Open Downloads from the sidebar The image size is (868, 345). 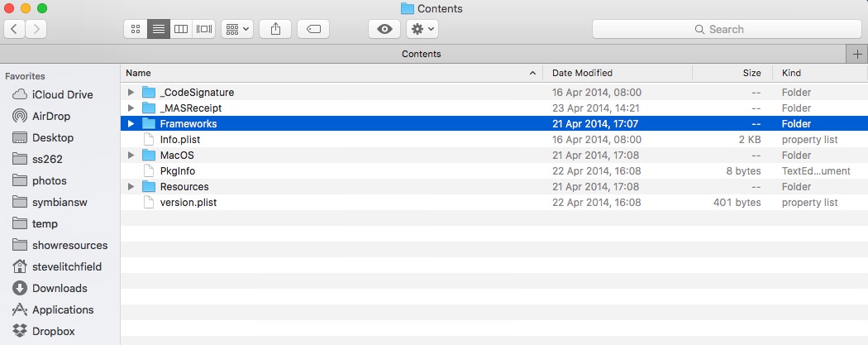[50, 288]
